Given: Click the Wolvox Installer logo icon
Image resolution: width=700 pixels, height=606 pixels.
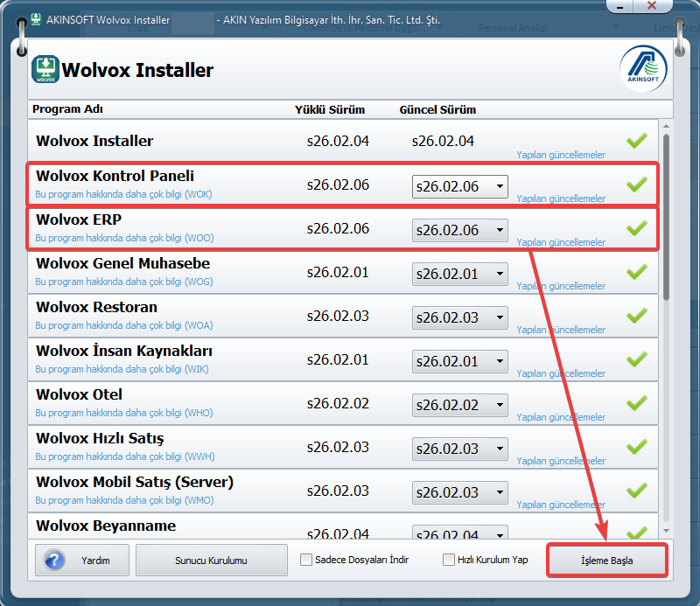Looking at the screenshot, I should (x=45, y=69).
